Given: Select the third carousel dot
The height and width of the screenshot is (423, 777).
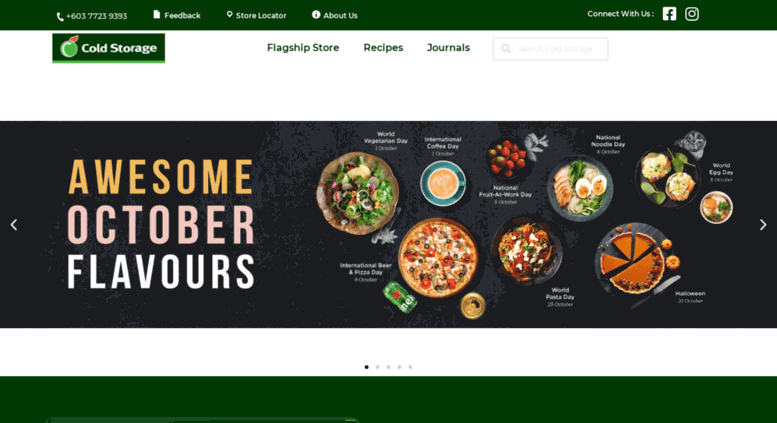Looking at the screenshot, I should pyautogui.click(x=388, y=367).
